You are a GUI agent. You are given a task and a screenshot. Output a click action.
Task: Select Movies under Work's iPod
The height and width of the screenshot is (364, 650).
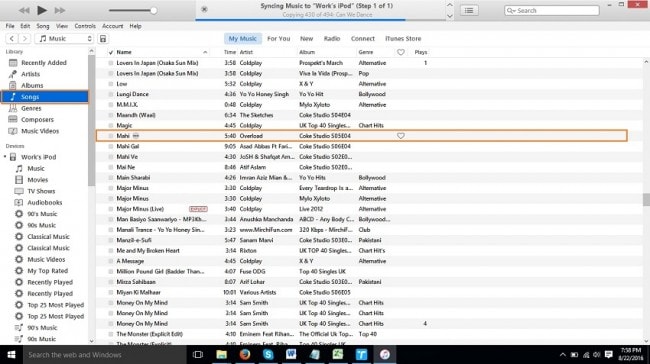pos(37,180)
